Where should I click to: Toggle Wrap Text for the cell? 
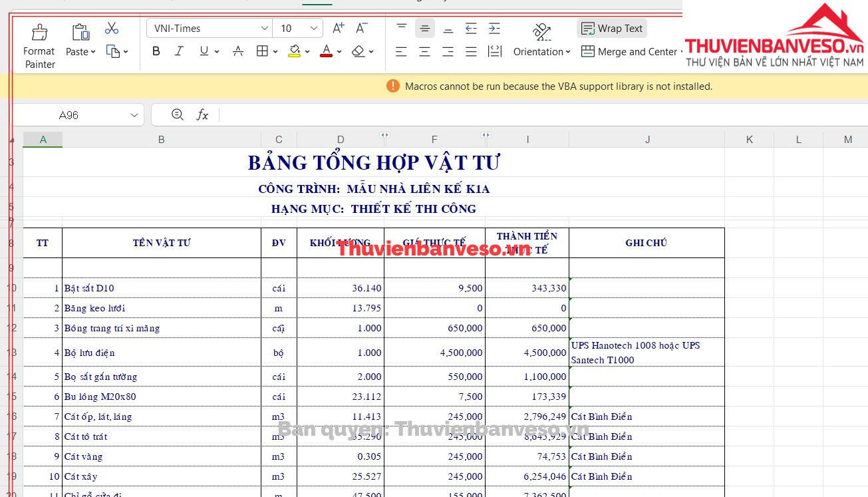tap(612, 28)
